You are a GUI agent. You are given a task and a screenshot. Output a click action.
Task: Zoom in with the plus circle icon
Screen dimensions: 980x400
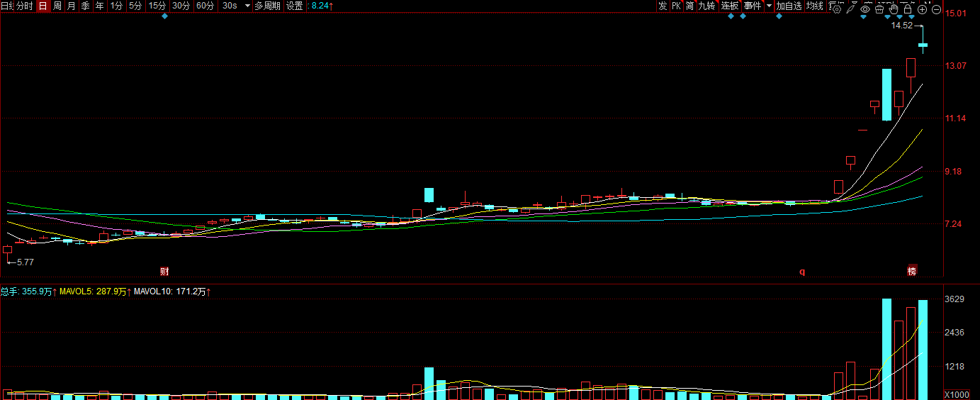pos(922,9)
